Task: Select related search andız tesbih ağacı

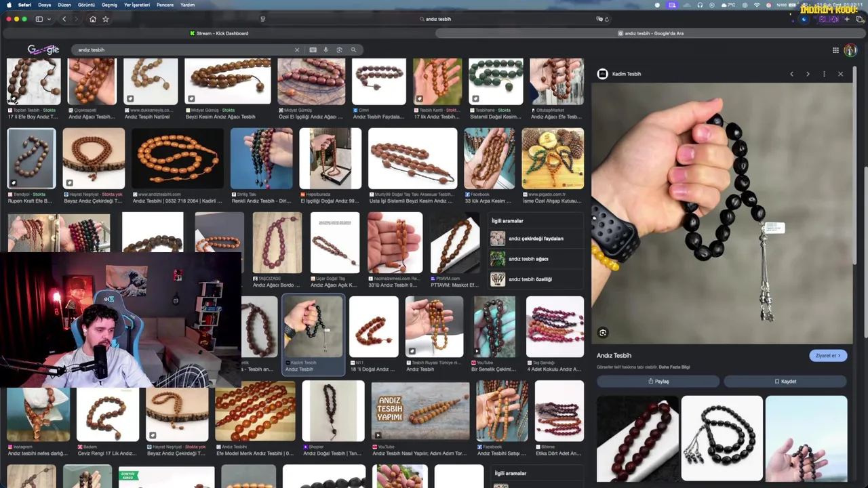Action: tap(536, 259)
